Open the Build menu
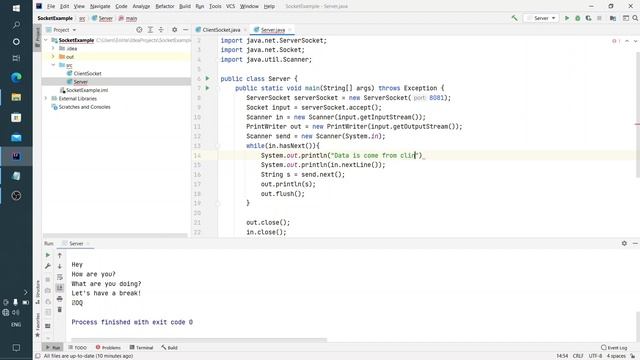The height and width of the screenshot is (360, 640). coord(185,6)
